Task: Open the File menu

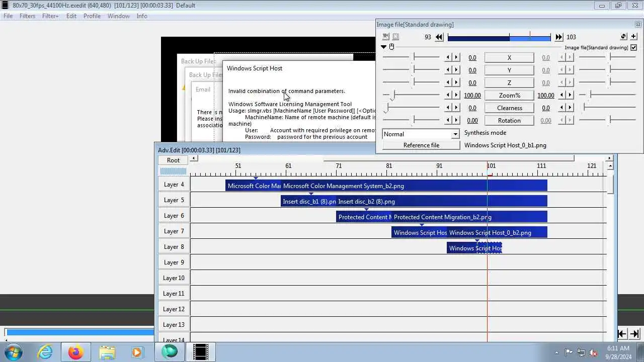Action: click(x=8, y=16)
